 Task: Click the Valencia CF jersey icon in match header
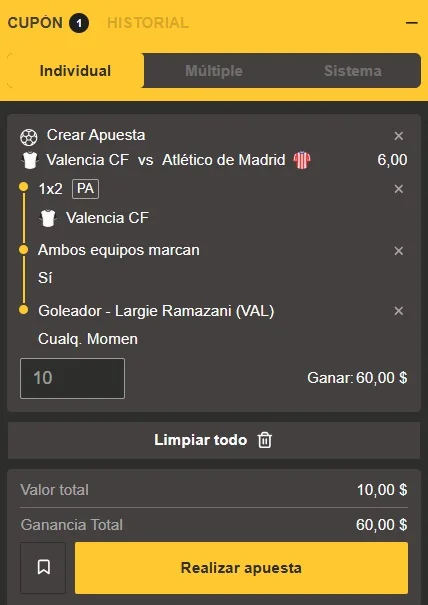[x=30, y=161]
